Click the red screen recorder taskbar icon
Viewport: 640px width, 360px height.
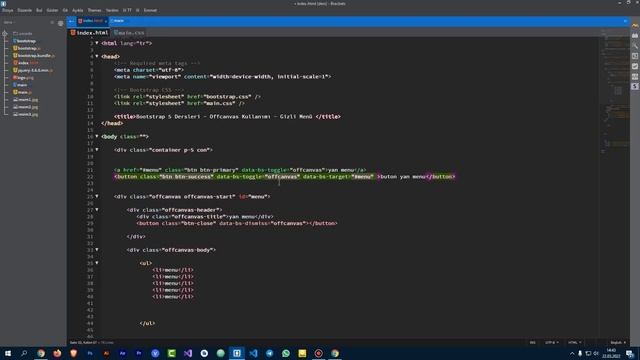pyautogui.click(x=318, y=353)
